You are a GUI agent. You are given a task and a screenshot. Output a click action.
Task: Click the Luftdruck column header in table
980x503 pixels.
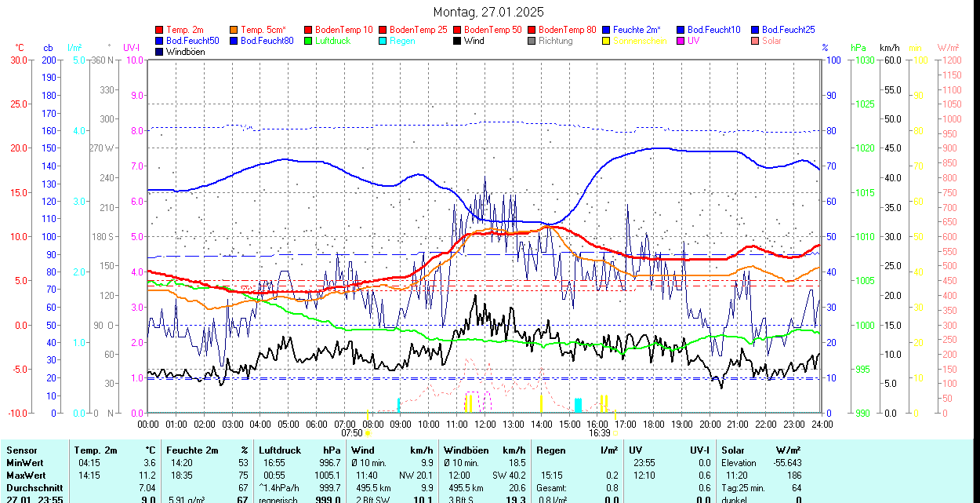(x=279, y=450)
